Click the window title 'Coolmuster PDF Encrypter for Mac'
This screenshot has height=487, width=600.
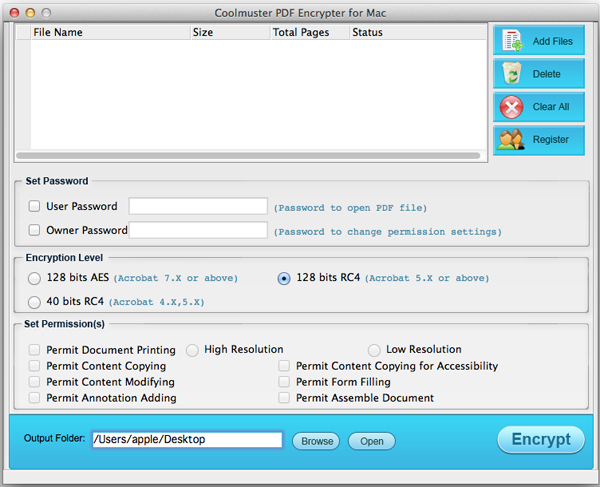pos(300,13)
